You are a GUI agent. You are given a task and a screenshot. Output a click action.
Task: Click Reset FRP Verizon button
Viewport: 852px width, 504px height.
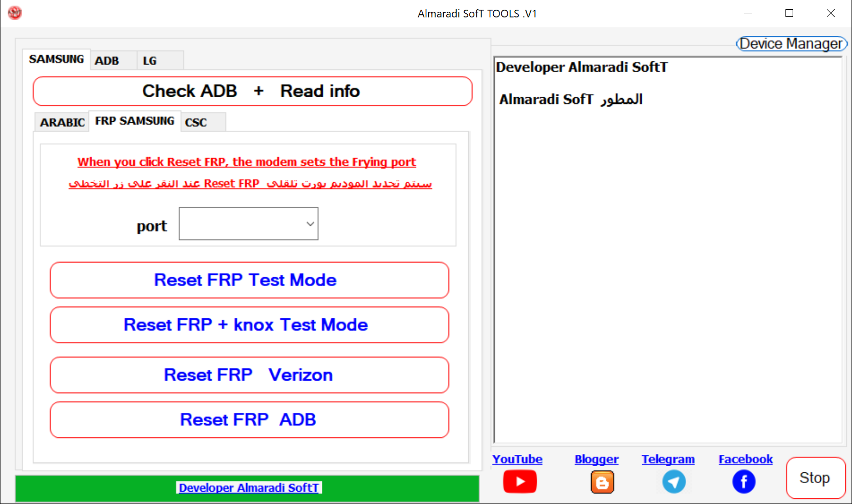click(x=249, y=375)
